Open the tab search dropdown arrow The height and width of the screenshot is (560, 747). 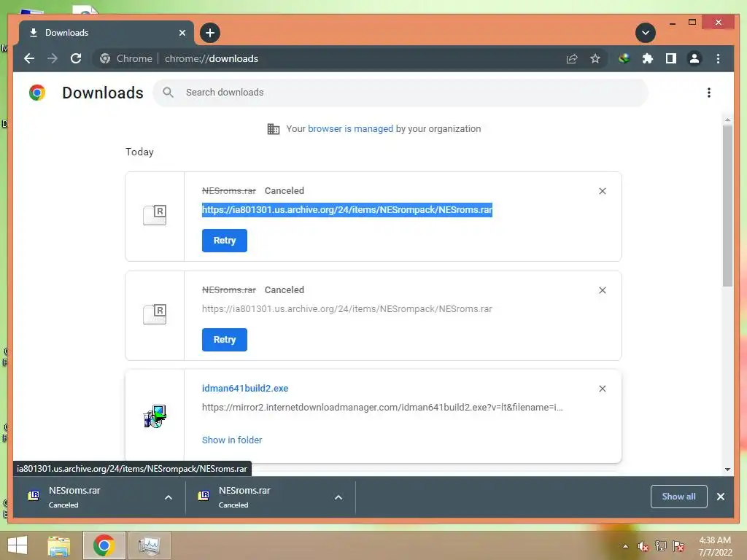click(646, 33)
